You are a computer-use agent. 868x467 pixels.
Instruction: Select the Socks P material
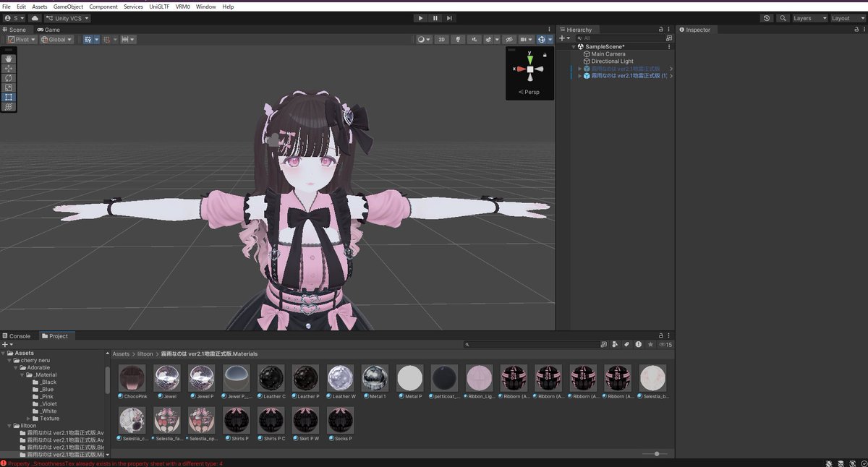(340, 424)
